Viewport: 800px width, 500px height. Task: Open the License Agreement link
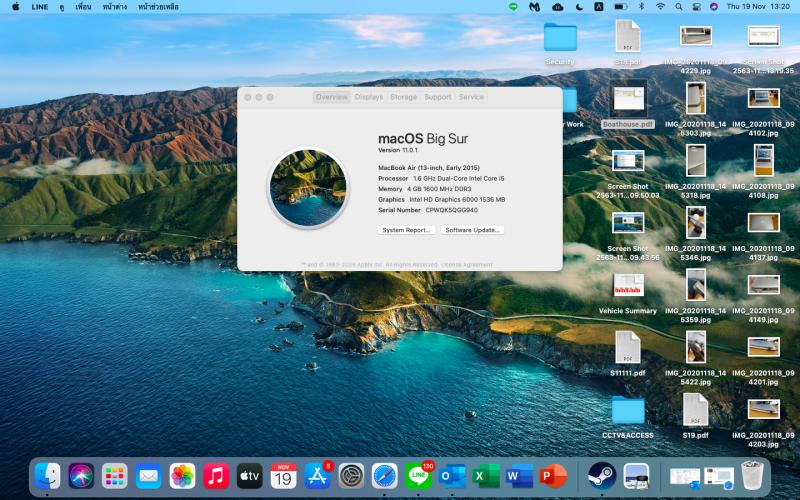click(467, 265)
